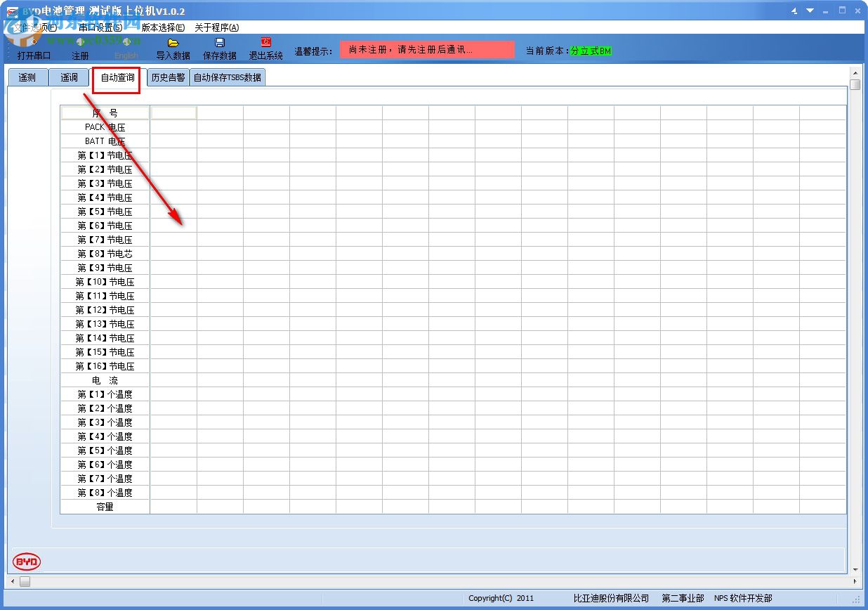868x610 pixels.
Task: Click the Copyright(C) 2011 status text
Action: (501, 598)
